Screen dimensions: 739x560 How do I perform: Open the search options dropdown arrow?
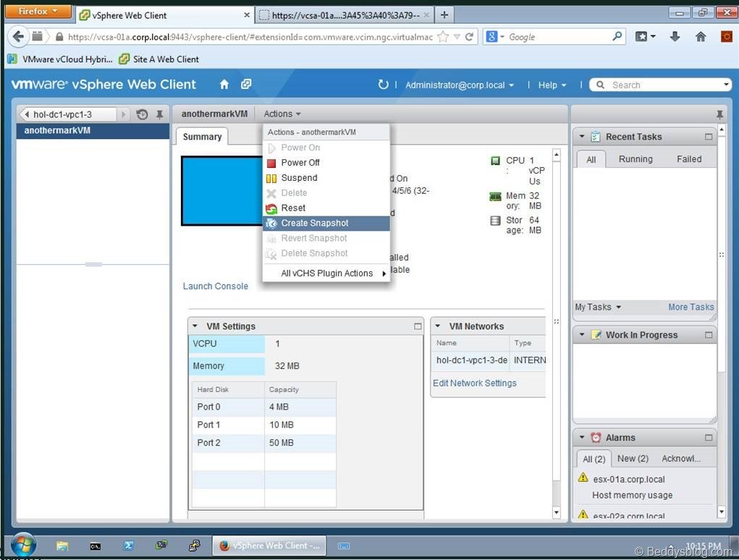726,85
